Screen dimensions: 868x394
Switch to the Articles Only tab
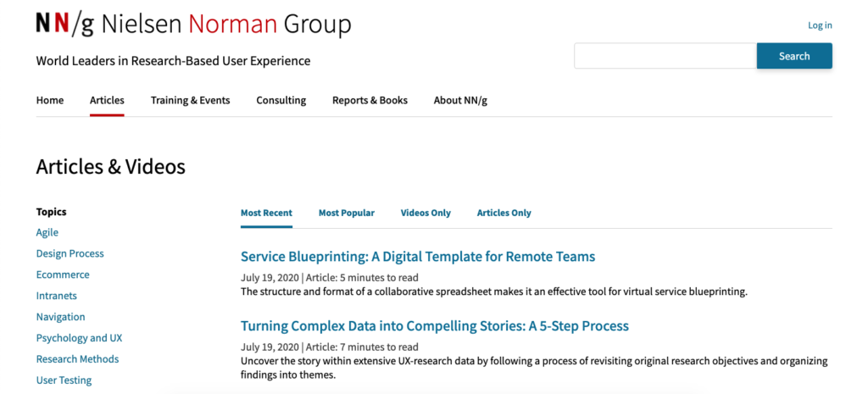click(504, 213)
